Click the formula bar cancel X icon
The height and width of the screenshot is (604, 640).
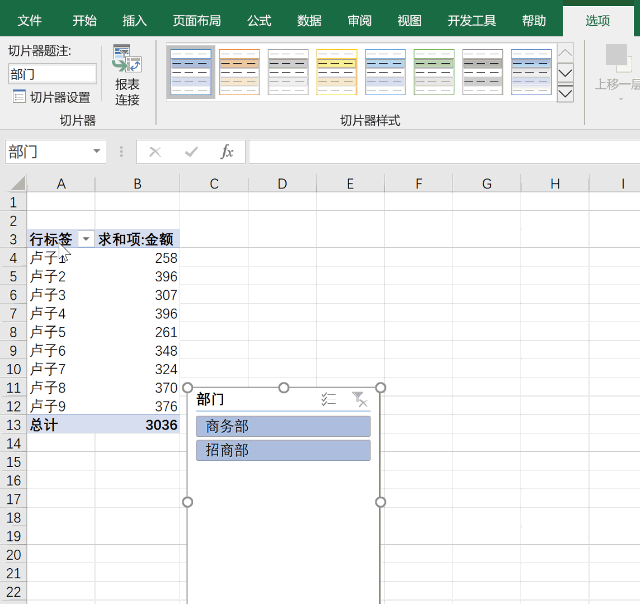[x=155, y=152]
